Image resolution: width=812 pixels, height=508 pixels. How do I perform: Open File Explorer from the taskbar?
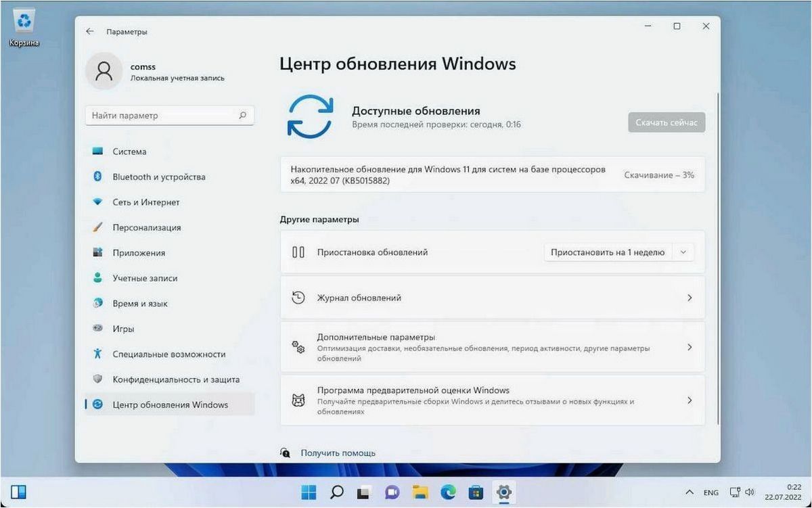pyautogui.click(x=420, y=491)
